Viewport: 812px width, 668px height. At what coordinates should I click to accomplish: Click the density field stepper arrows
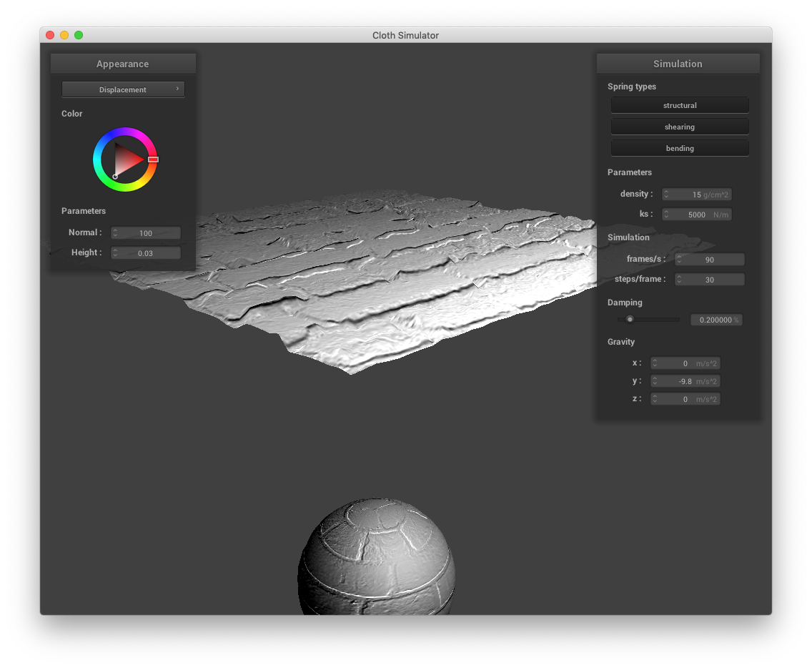(x=666, y=195)
